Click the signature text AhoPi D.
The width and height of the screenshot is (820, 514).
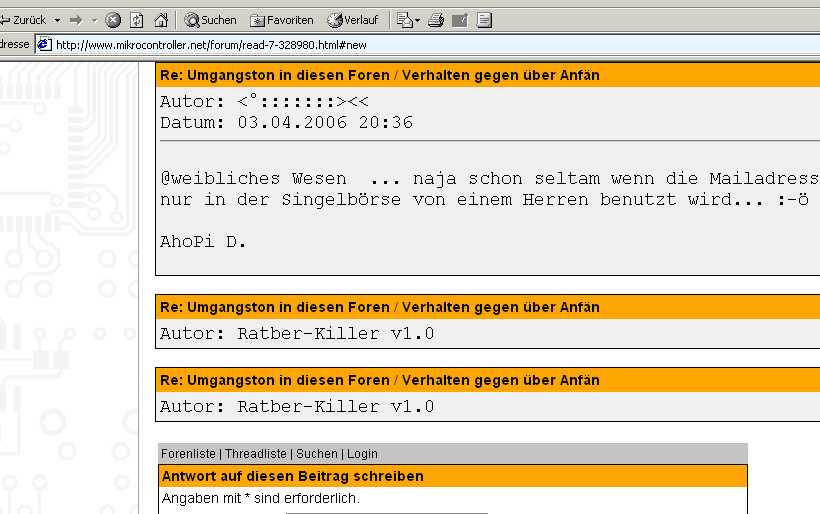tap(203, 242)
